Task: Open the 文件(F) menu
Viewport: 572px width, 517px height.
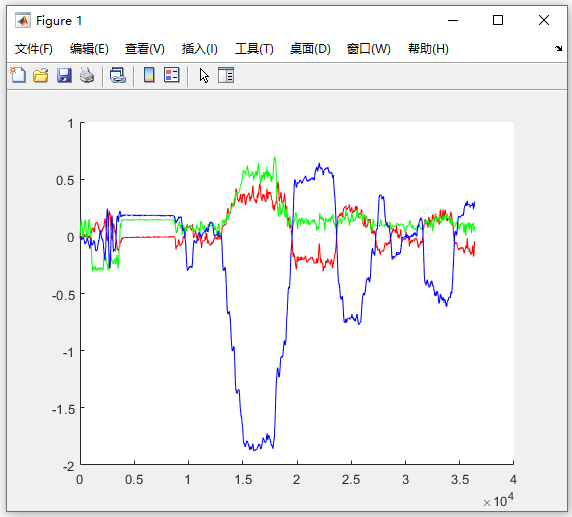Action: coord(34,49)
